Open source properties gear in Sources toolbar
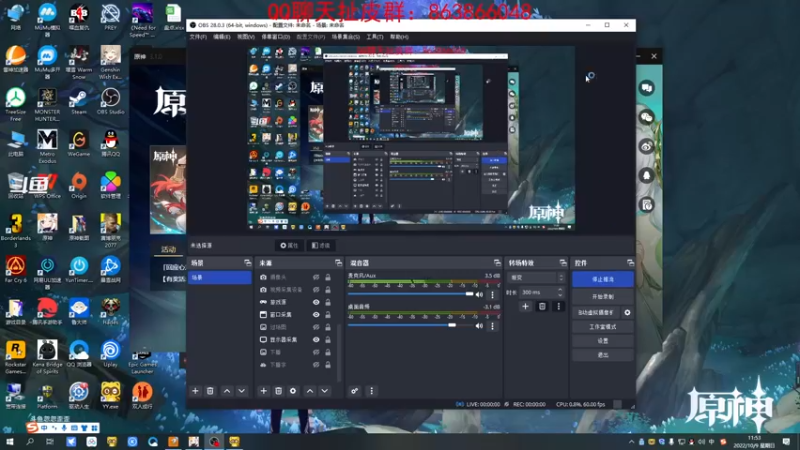The width and height of the screenshot is (800, 450). point(293,391)
